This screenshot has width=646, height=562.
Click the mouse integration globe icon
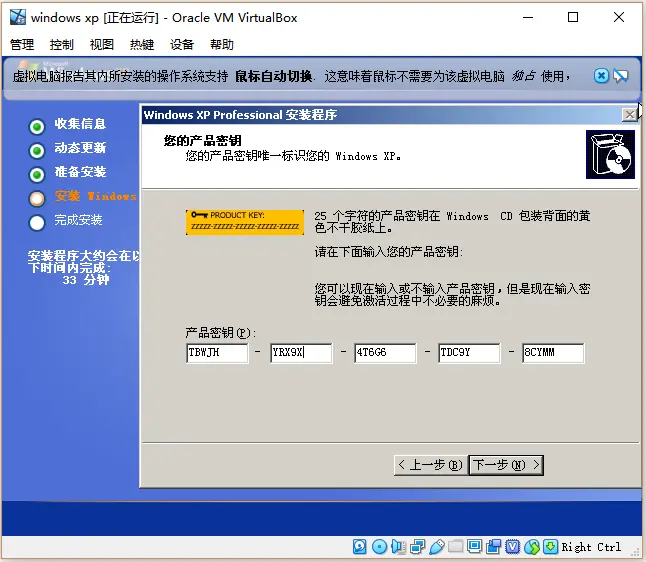pyautogui.click(x=532, y=547)
